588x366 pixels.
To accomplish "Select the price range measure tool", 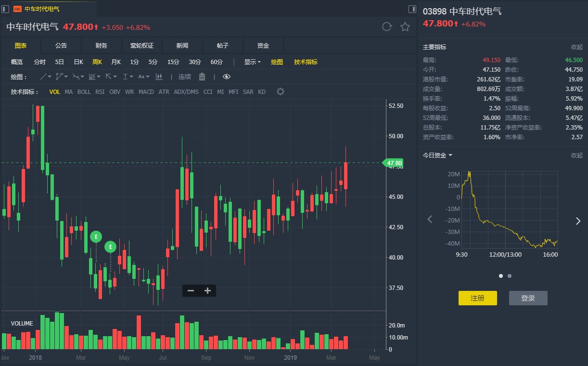I will click(125, 77).
